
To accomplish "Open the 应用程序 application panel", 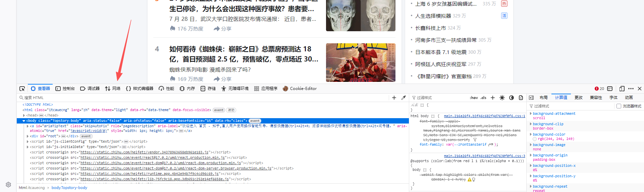I will click(x=266, y=89).
